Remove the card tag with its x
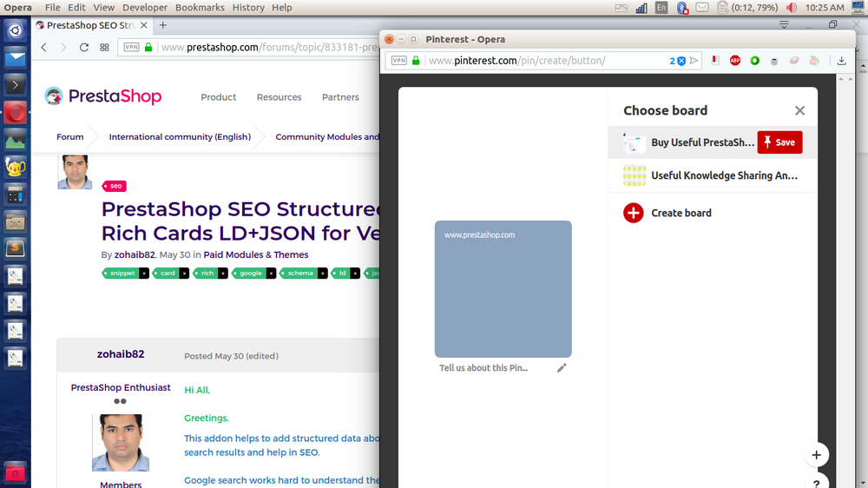 pos(184,273)
